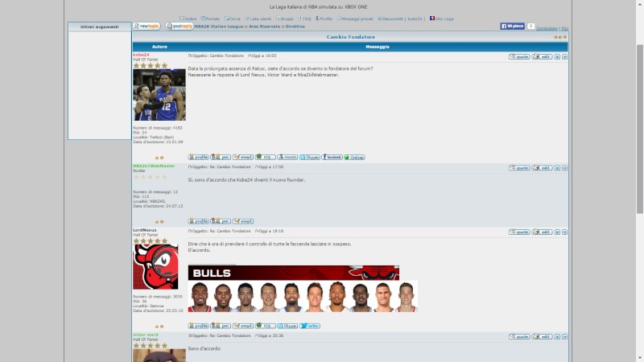Viewport: 644px width, 362px height.
Task: Click the newtopic button
Action: click(x=147, y=27)
